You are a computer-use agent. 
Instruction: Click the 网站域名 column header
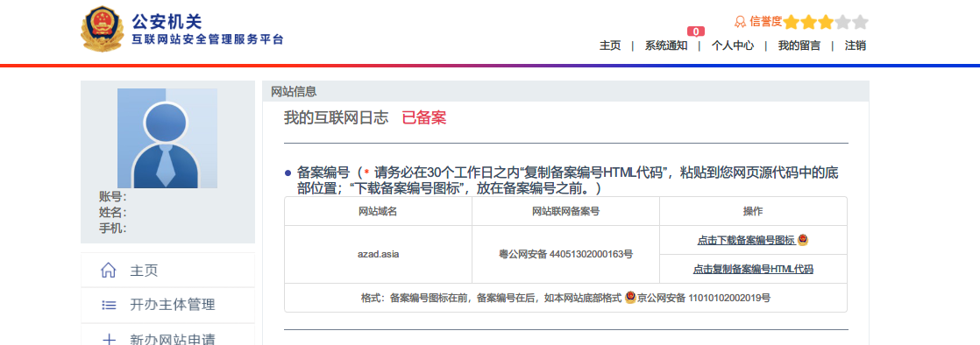point(378,211)
